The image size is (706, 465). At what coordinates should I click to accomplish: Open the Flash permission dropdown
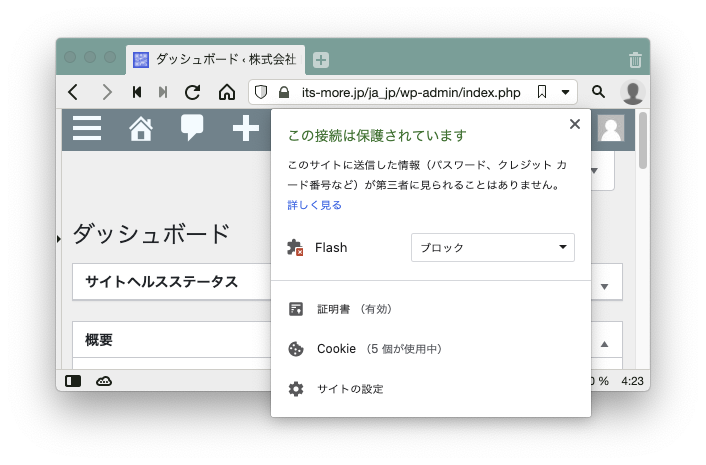point(492,247)
